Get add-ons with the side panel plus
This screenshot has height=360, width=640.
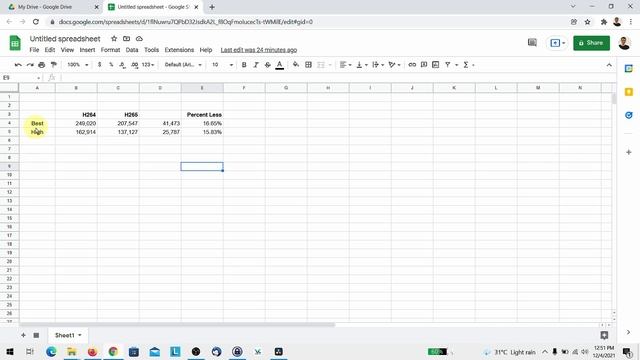click(x=629, y=152)
